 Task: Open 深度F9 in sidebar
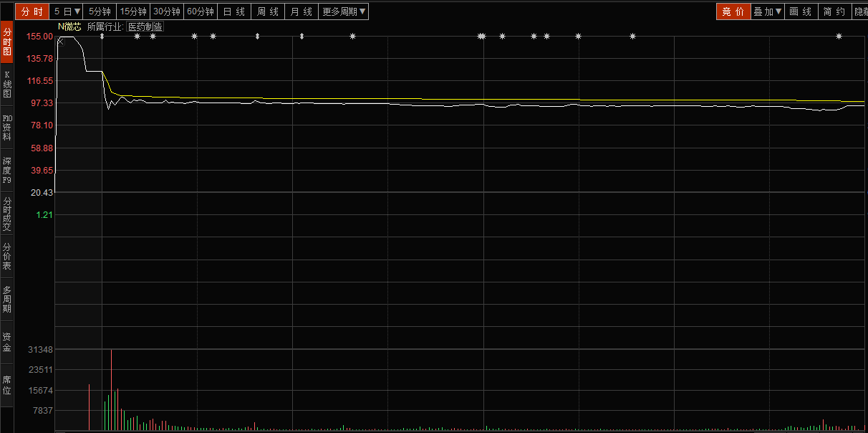click(6, 170)
